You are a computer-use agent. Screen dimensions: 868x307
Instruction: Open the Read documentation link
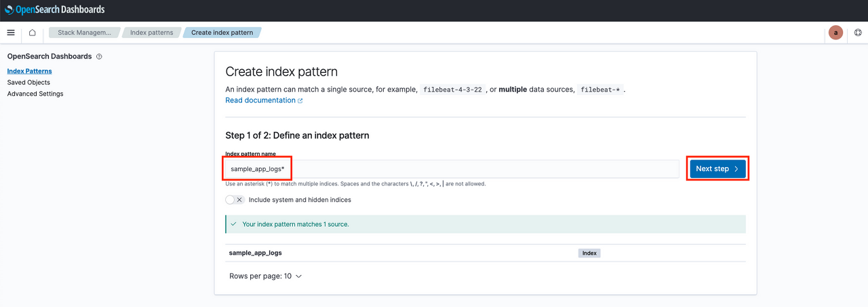pyautogui.click(x=260, y=100)
